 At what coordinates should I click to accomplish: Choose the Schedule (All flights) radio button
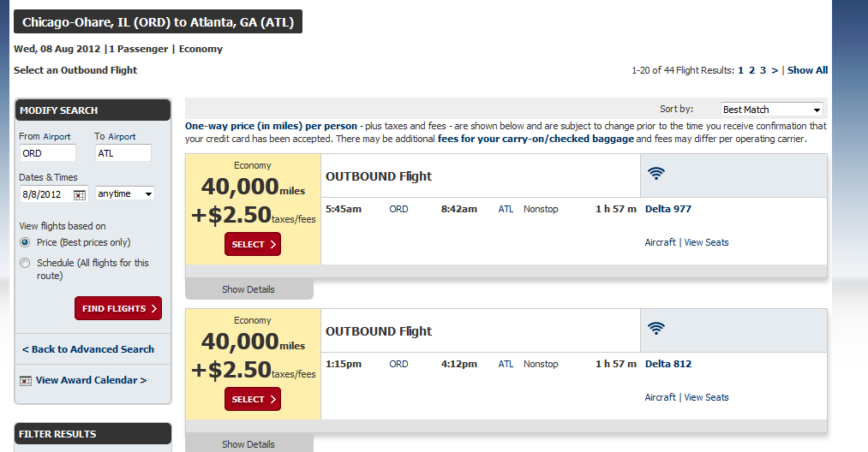(x=25, y=263)
